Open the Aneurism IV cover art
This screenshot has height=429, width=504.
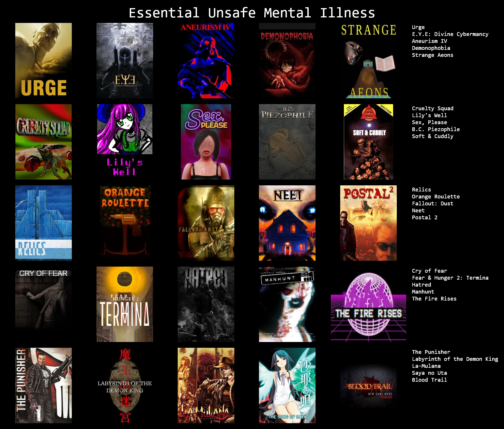(x=206, y=61)
